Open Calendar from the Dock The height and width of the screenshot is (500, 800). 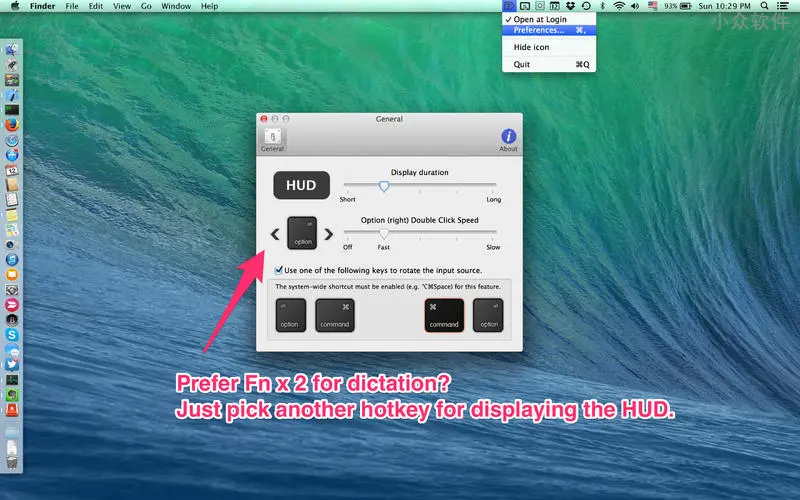pyautogui.click(x=12, y=170)
